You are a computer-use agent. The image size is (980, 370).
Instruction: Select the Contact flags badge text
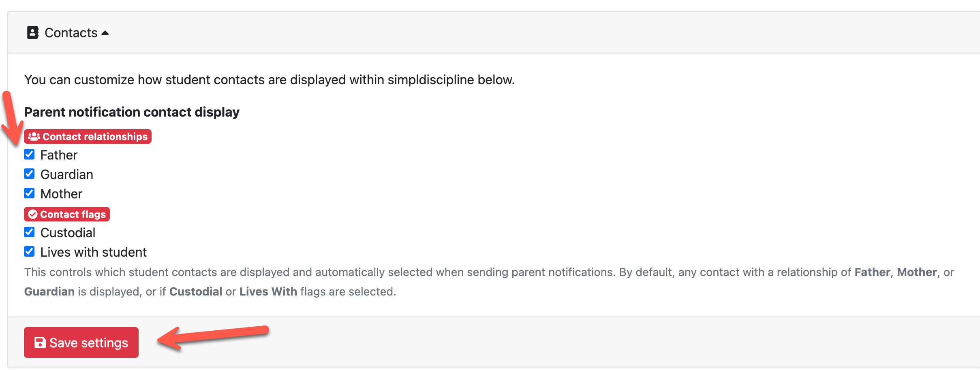[73, 215]
